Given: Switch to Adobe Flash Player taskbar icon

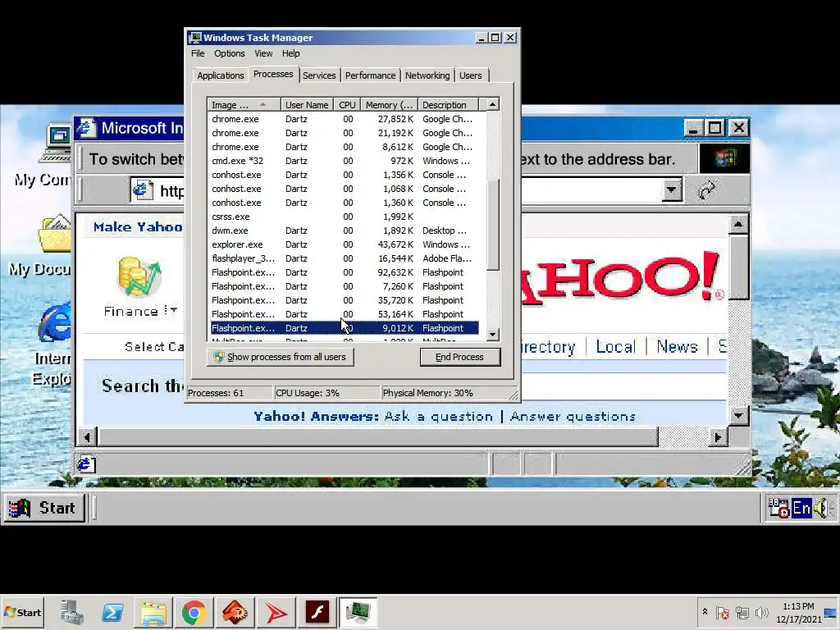Looking at the screenshot, I should (317, 612).
